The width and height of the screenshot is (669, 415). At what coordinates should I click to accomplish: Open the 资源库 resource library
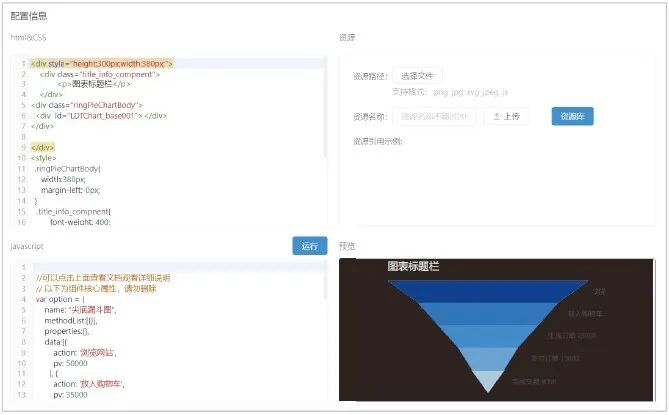pos(572,116)
